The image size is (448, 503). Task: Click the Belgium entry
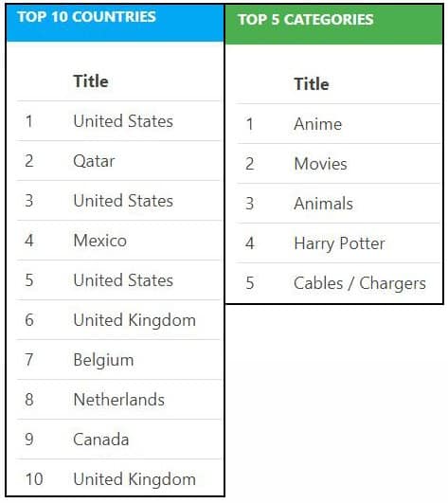coord(103,360)
